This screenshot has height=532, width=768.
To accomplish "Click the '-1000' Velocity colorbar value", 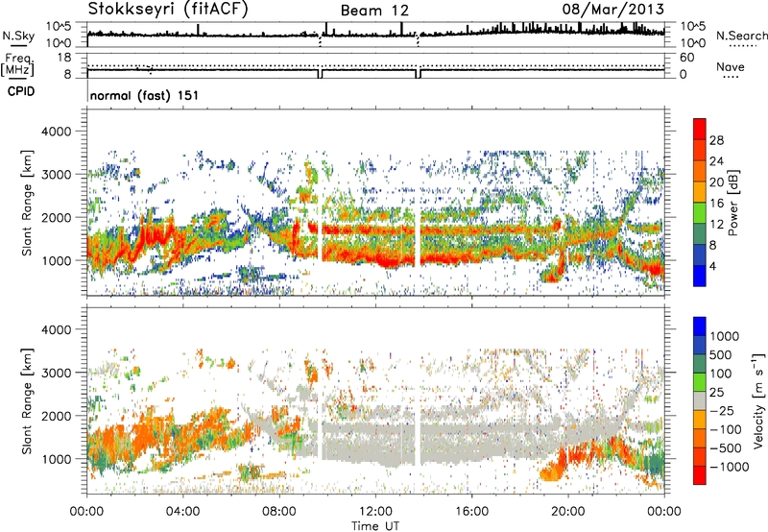I will [729, 467].
